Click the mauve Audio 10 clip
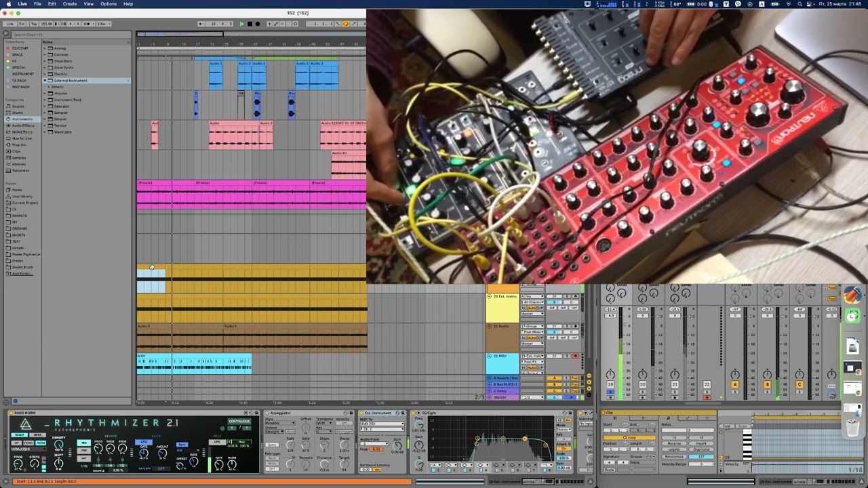The height and width of the screenshot is (488, 868). 349,164
